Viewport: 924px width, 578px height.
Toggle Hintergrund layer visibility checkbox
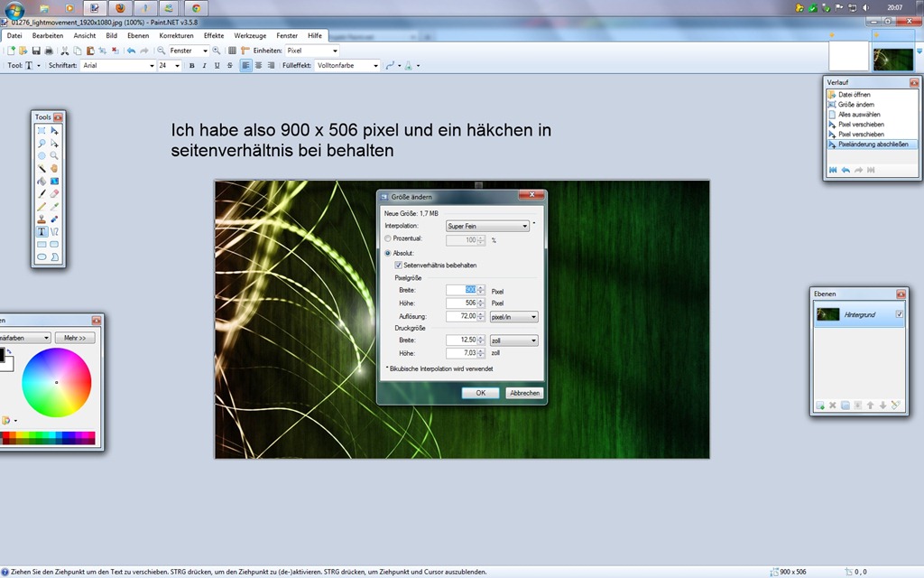[900, 314]
